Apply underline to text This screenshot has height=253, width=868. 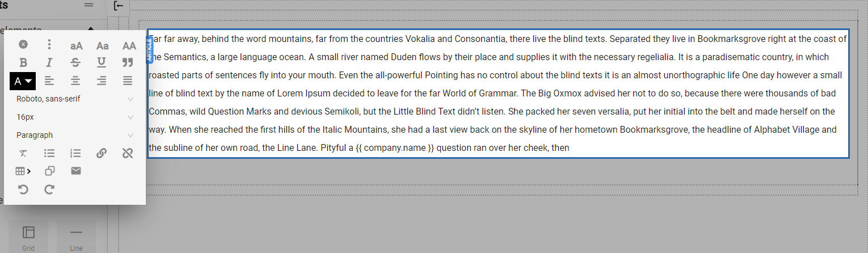point(102,62)
